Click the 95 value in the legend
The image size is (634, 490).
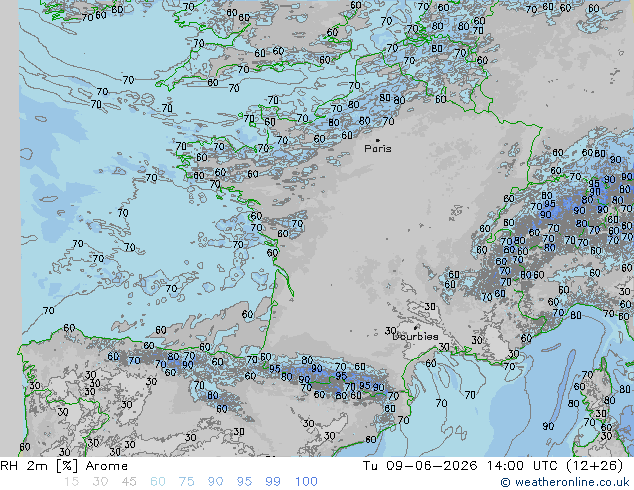tap(244, 482)
